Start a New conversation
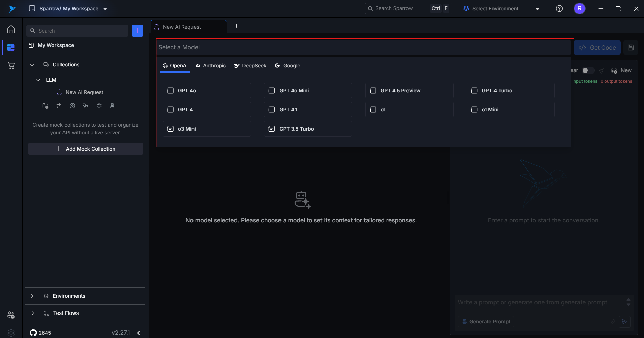The height and width of the screenshot is (338, 644). click(x=621, y=70)
